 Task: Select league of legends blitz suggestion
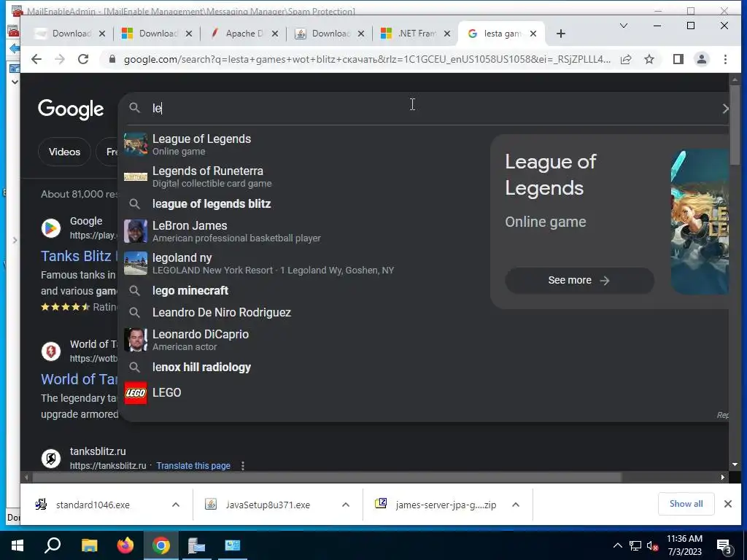[305, 204]
